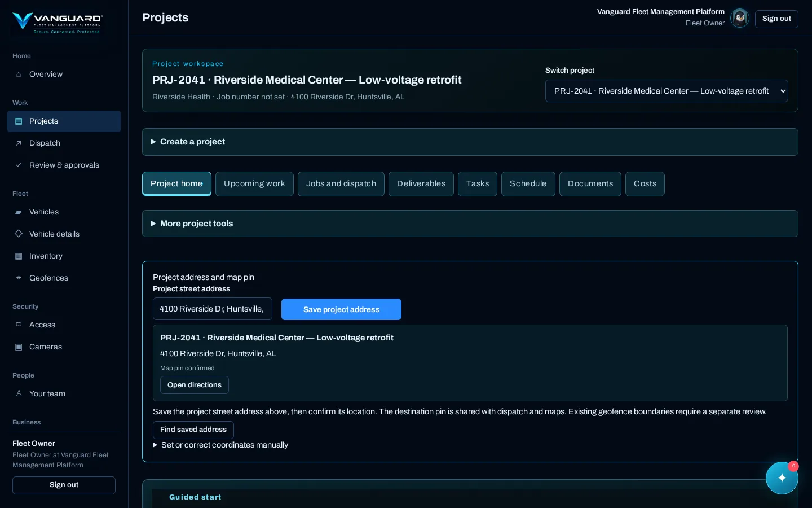Expand the Create a project section
Viewport: 812px width, 508px height.
tap(470, 142)
